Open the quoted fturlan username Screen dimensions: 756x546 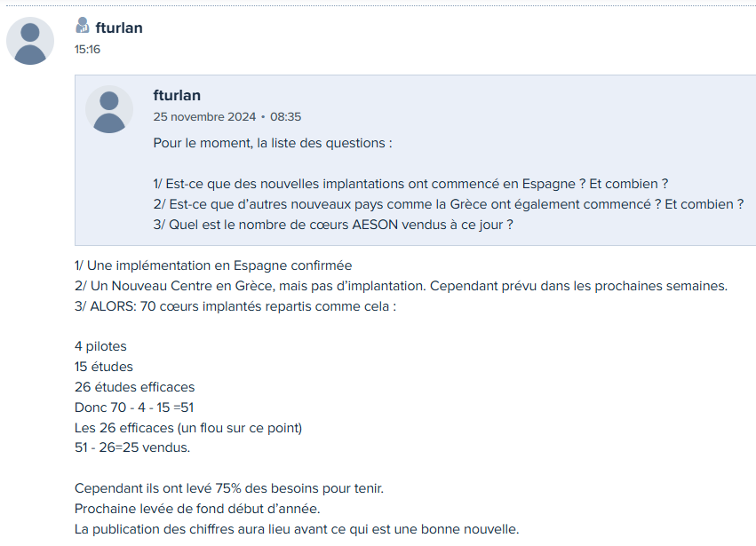(177, 95)
